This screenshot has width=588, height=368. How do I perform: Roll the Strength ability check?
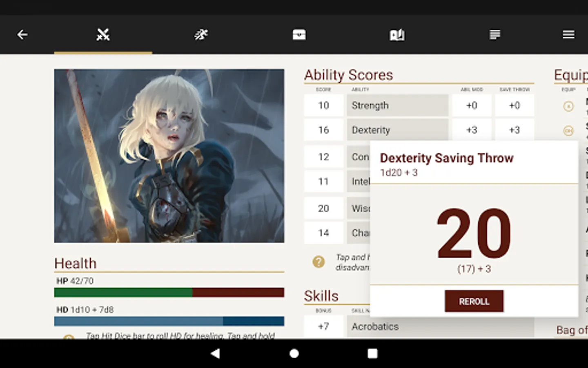point(398,105)
